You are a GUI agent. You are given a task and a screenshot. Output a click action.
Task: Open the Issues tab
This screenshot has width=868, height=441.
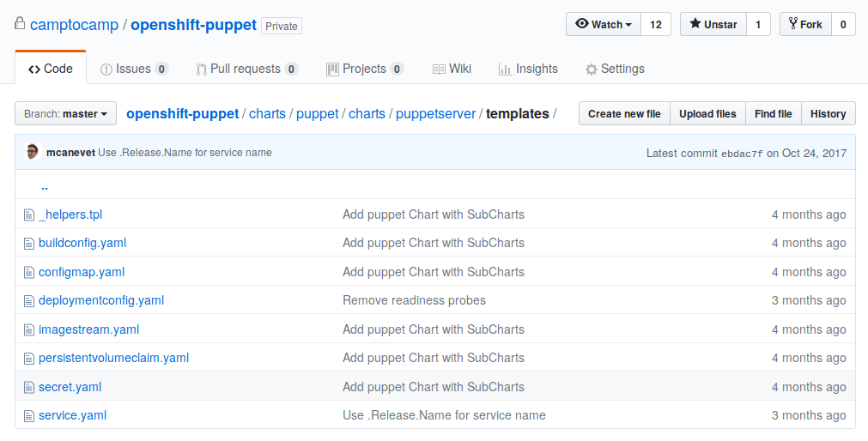[134, 69]
